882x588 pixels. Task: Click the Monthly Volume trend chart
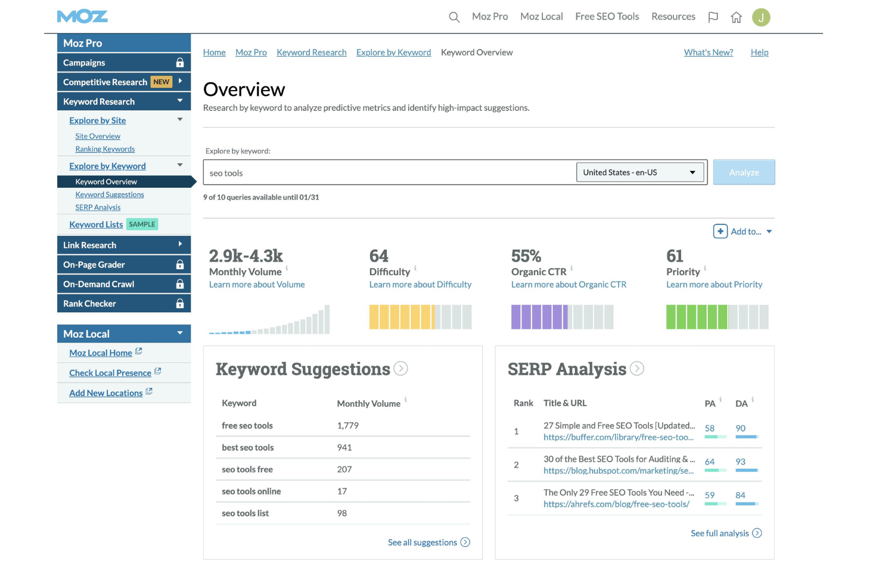coord(269,319)
